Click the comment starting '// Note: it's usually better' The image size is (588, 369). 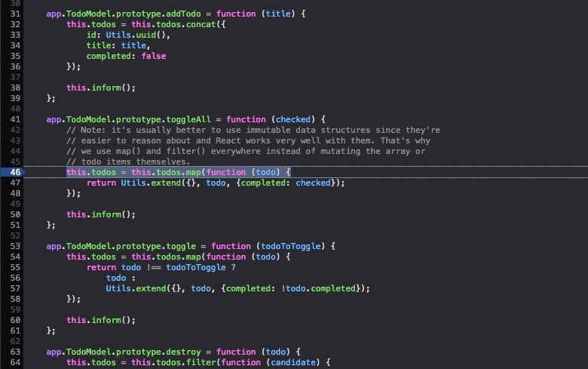[x=253, y=130]
